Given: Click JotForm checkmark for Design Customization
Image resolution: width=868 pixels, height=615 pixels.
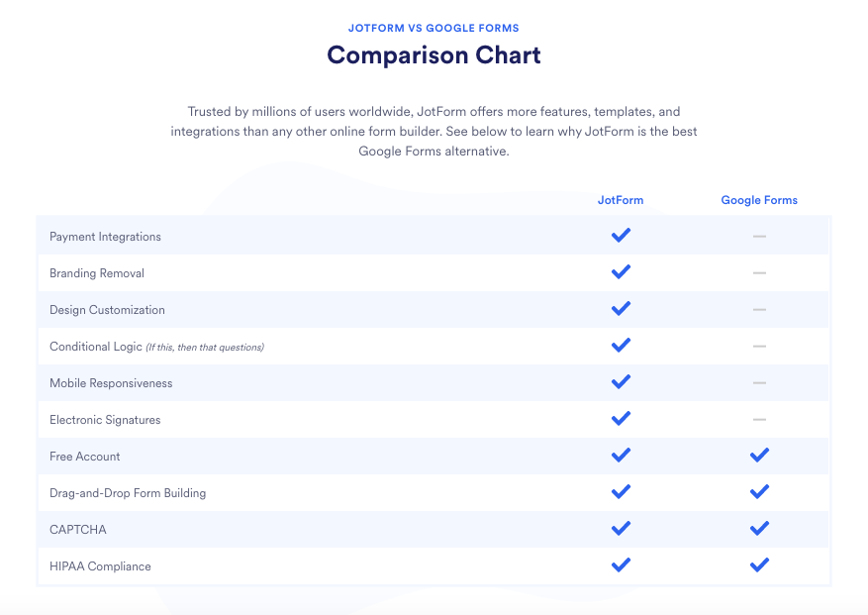Looking at the screenshot, I should pyautogui.click(x=621, y=309).
